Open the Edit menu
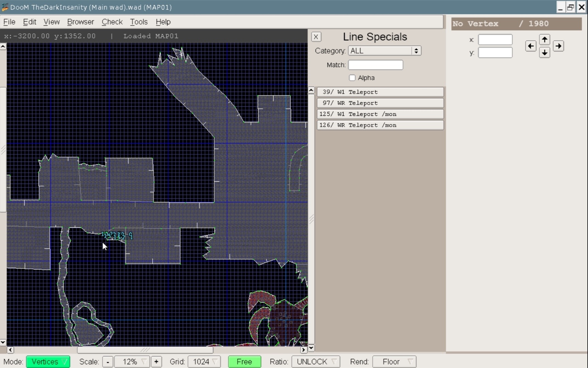 point(30,22)
